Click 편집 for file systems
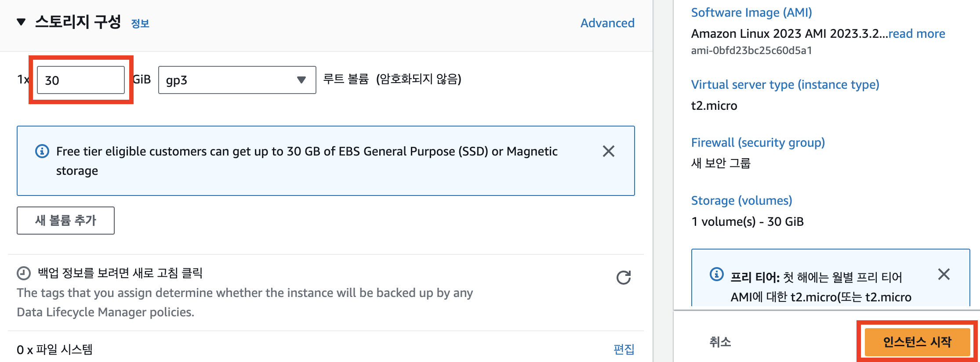This screenshot has width=980, height=362. (x=624, y=349)
